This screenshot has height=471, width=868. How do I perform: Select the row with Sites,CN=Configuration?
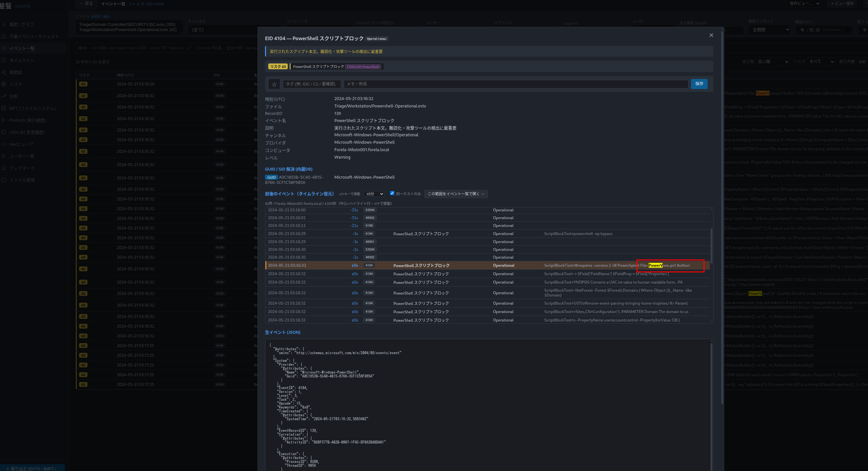pyautogui.click(x=488, y=312)
